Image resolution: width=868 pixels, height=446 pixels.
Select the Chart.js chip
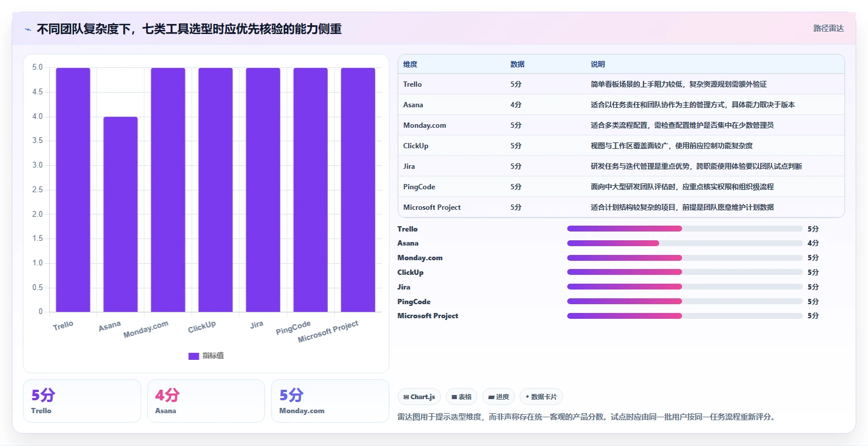419,397
